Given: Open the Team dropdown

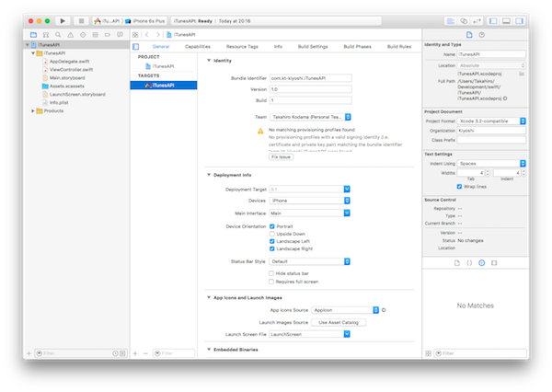Looking at the screenshot, I should click(310, 117).
